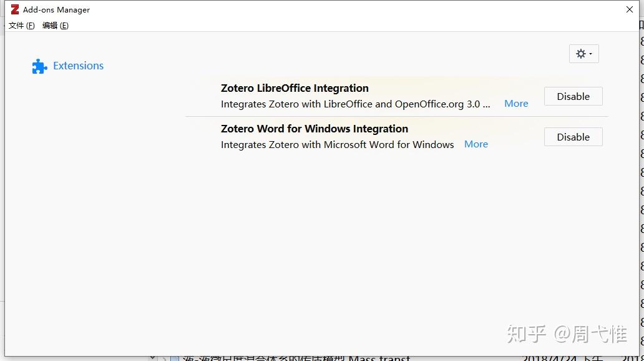This screenshot has width=644, height=361.
Task: Click the document icon in the background item row
Action: 175,359
